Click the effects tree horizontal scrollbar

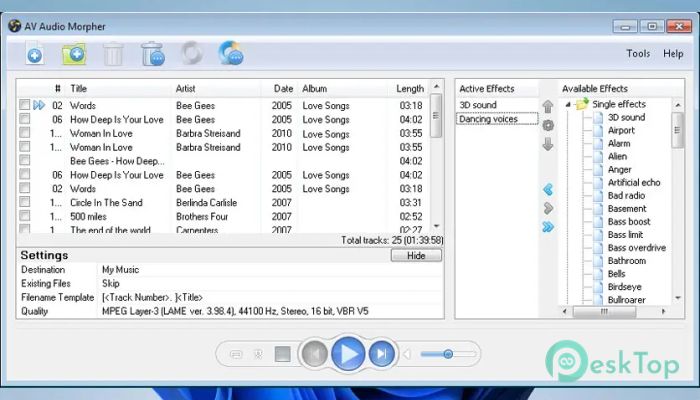point(604,311)
